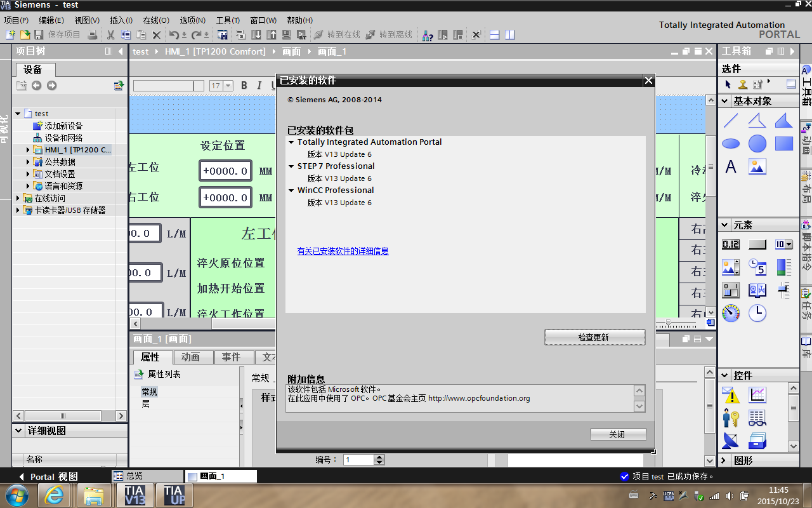Activate the selection pointer in 选件
The width and height of the screenshot is (812, 508).
(728, 84)
